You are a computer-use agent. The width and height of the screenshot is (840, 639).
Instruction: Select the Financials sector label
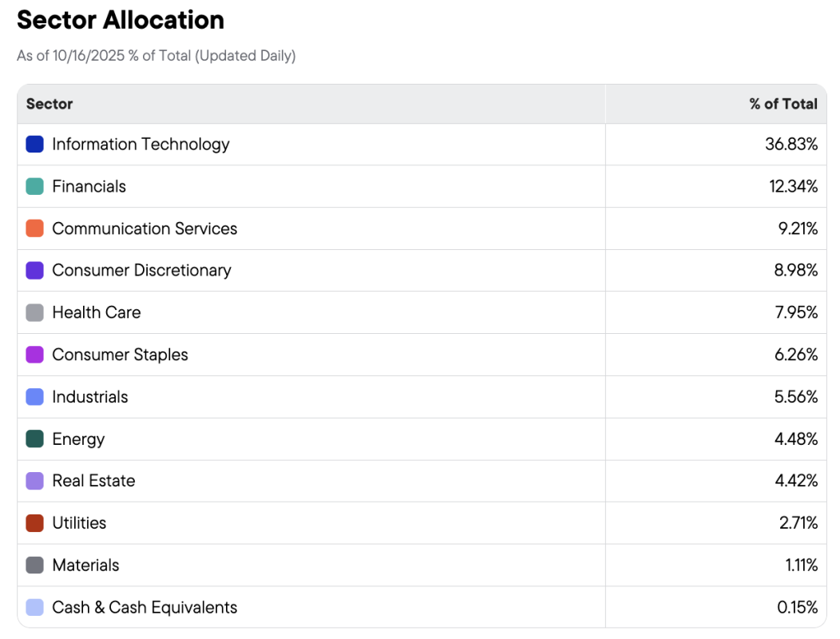(89, 187)
